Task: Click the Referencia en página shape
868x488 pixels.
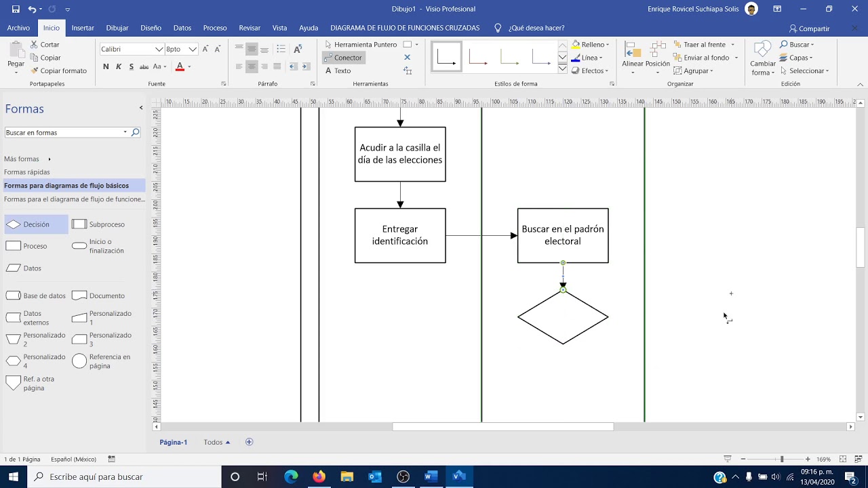Action: (x=102, y=361)
